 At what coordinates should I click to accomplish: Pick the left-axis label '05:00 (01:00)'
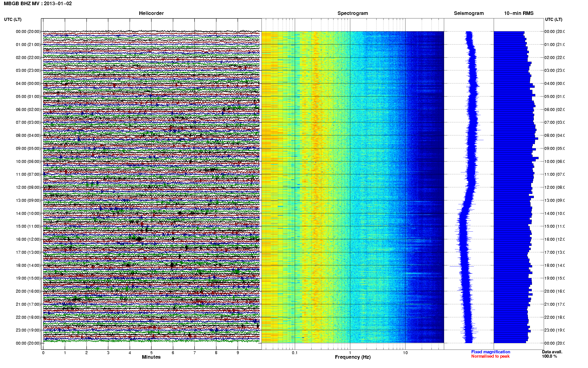(x=28, y=96)
